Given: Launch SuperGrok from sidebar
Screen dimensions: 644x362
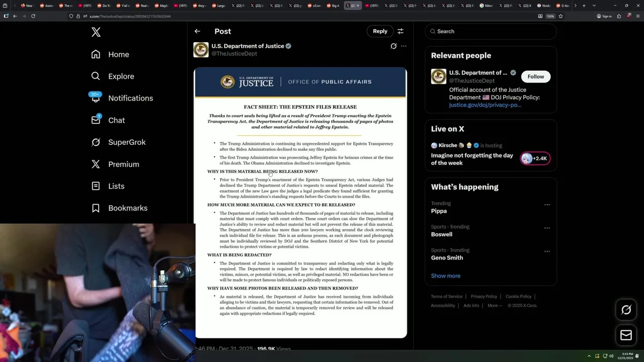Looking at the screenshot, I should point(118,142).
